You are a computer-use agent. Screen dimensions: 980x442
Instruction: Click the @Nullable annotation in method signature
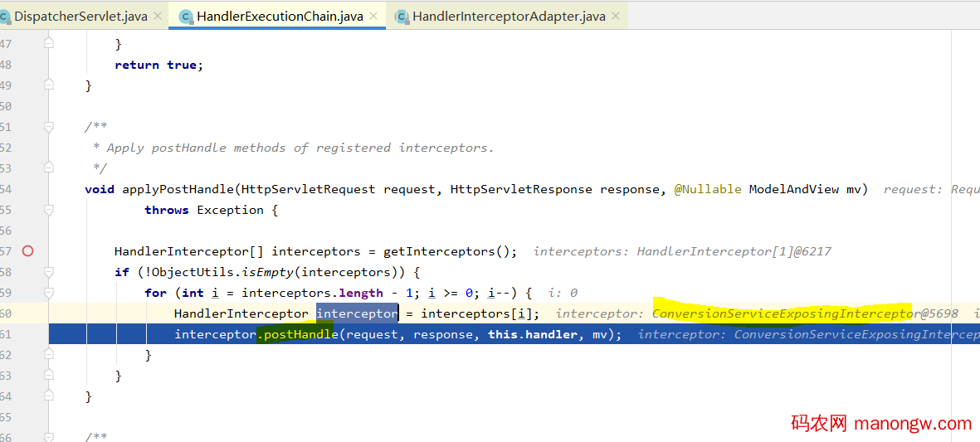pyautogui.click(x=707, y=189)
